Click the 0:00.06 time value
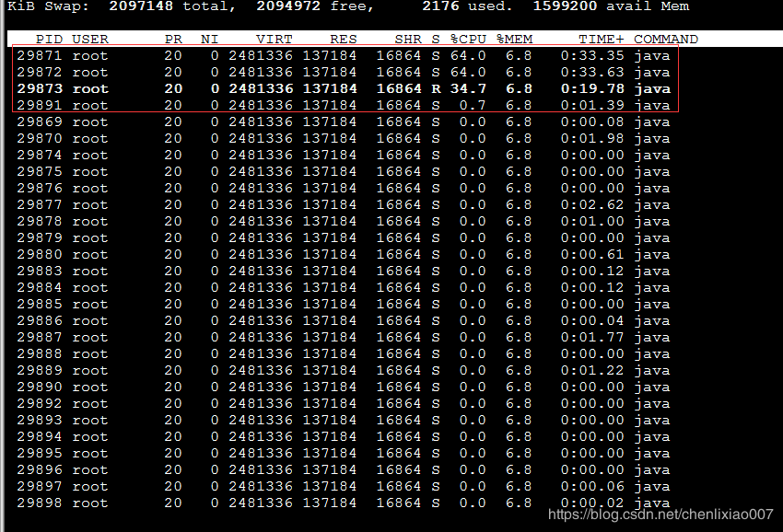Screen dimensions: 783x532 pyautogui.click(x=592, y=486)
